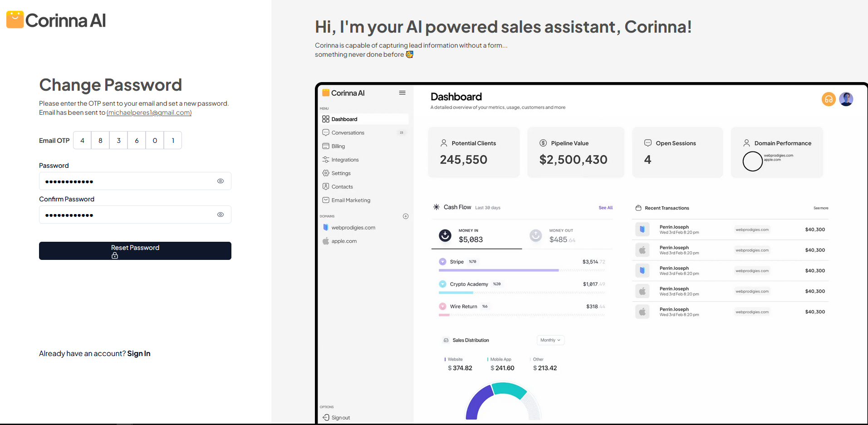Click the Sign In link
This screenshot has height=425, width=868.
click(139, 353)
